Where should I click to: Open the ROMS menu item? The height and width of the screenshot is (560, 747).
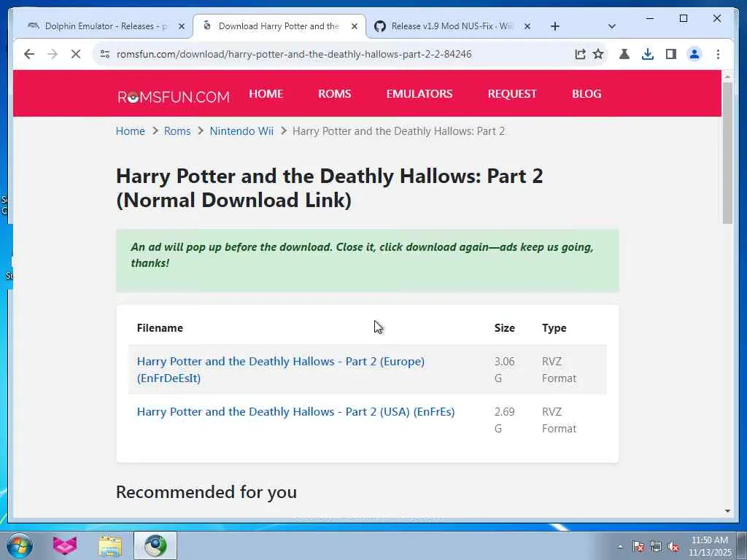point(334,94)
